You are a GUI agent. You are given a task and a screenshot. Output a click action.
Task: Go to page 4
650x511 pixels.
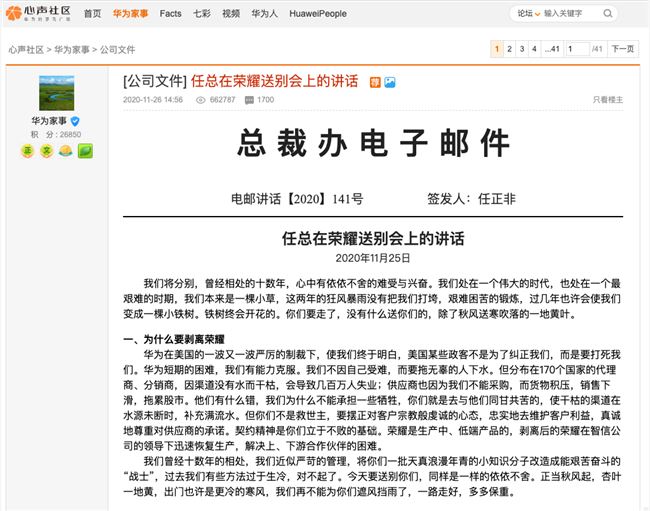point(534,49)
